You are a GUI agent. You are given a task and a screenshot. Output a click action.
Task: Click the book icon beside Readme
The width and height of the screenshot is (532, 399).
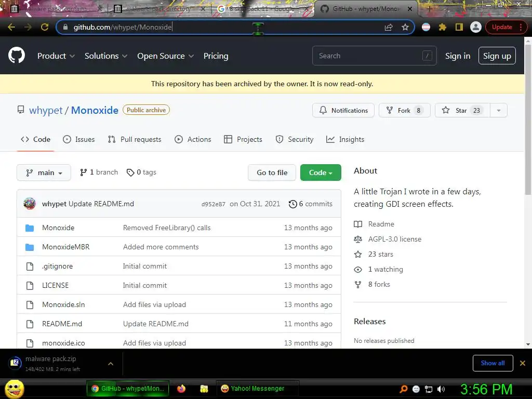(358, 224)
